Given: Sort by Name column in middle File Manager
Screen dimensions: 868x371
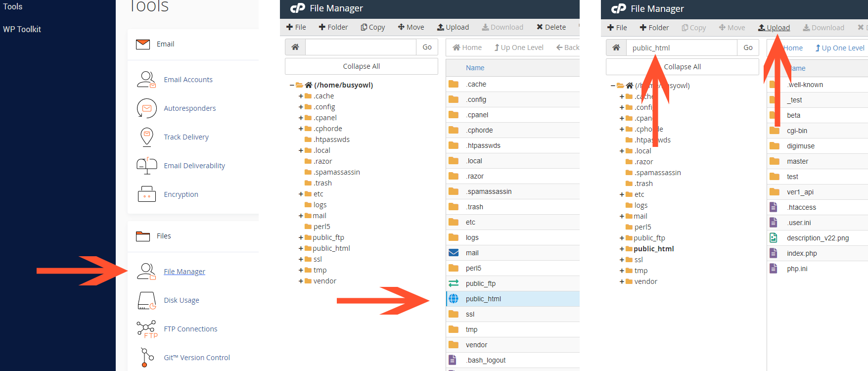Looking at the screenshot, I should 475,68.
